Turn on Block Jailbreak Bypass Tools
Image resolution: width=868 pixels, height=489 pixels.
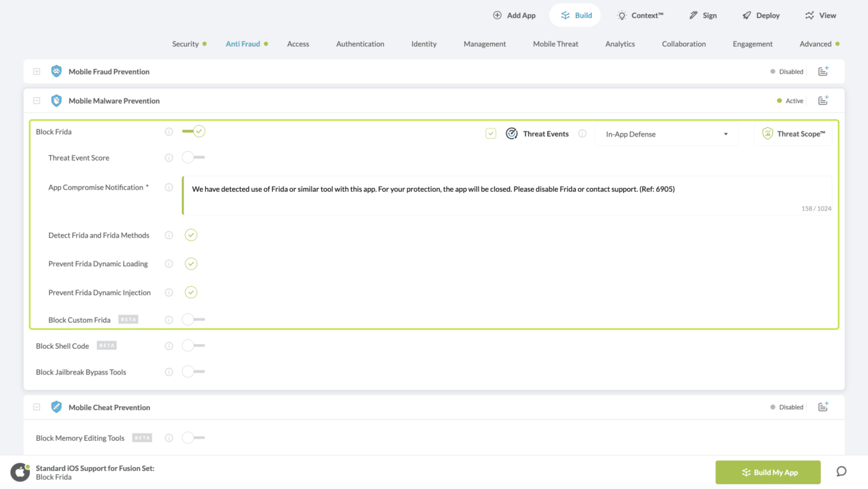tap(193, 372)
